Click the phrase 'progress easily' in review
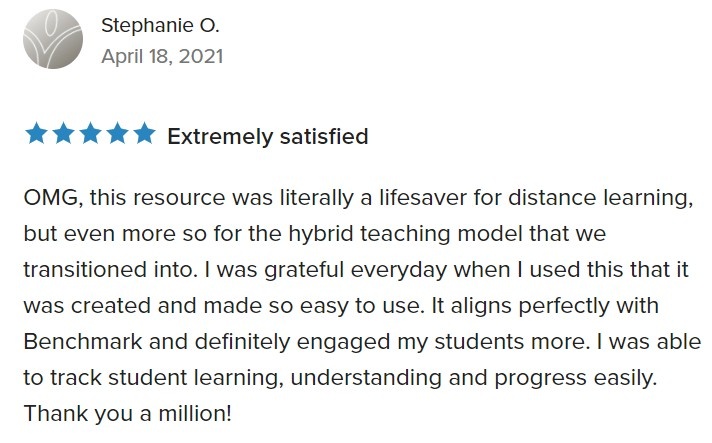Viewport: 712px width, 443px height. (574, 378)
